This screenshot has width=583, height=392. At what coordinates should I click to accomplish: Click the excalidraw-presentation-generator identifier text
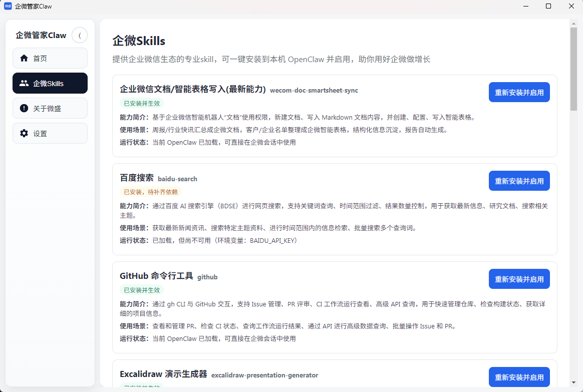265,375
